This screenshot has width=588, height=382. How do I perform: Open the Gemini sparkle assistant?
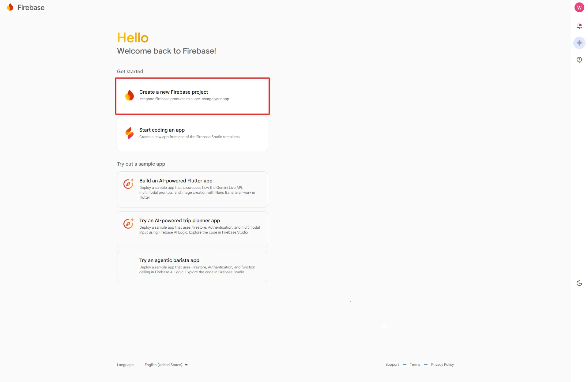coord(579,43)
